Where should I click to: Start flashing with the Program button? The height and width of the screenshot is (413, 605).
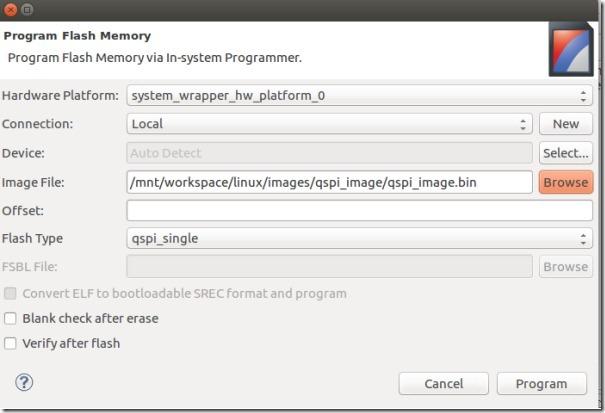click(x=542, y=384)
